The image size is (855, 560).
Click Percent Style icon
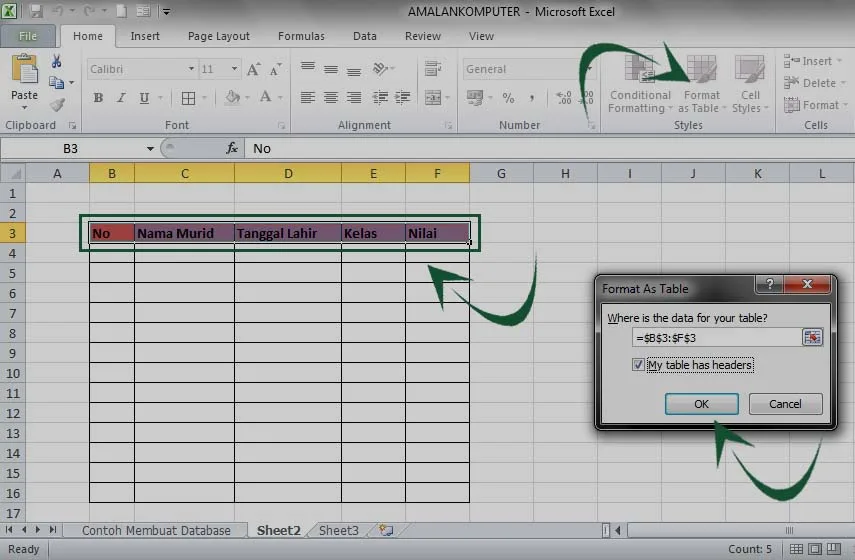pos(508,98)
